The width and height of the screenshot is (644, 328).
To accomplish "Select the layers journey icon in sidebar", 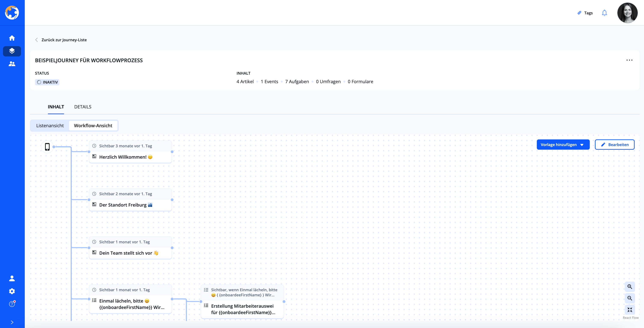I will (12, 51).
